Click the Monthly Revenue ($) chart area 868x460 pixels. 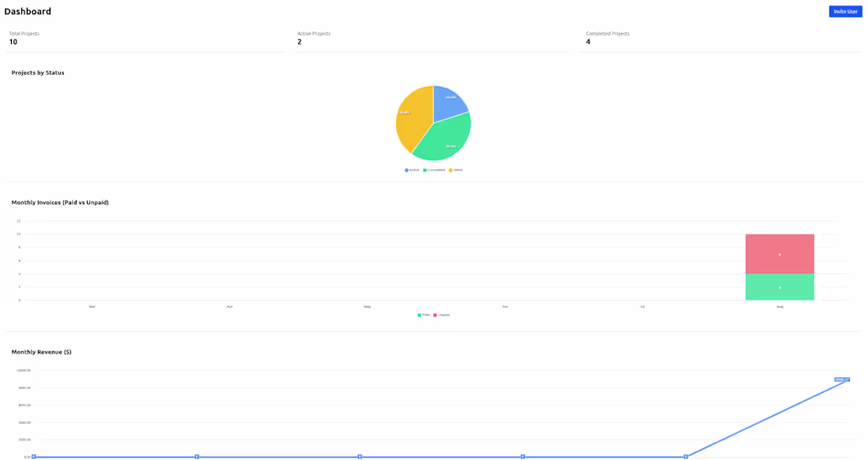click(x=434, y=410)
